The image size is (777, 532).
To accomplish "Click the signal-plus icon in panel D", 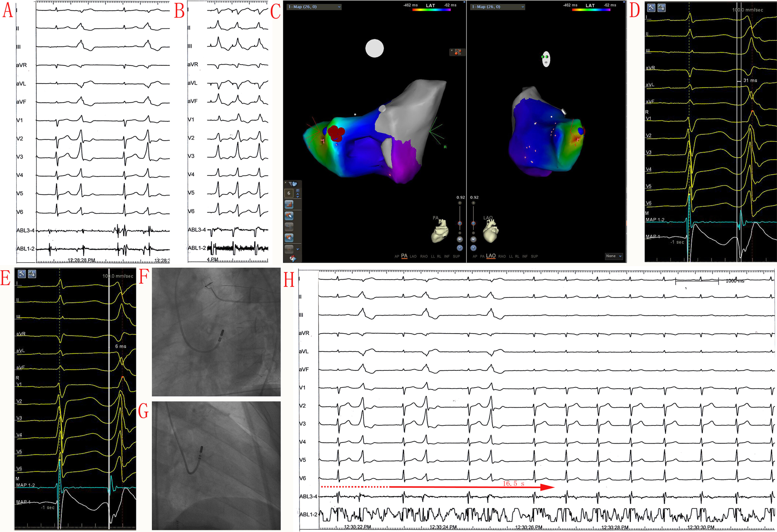I will [661, 8].
